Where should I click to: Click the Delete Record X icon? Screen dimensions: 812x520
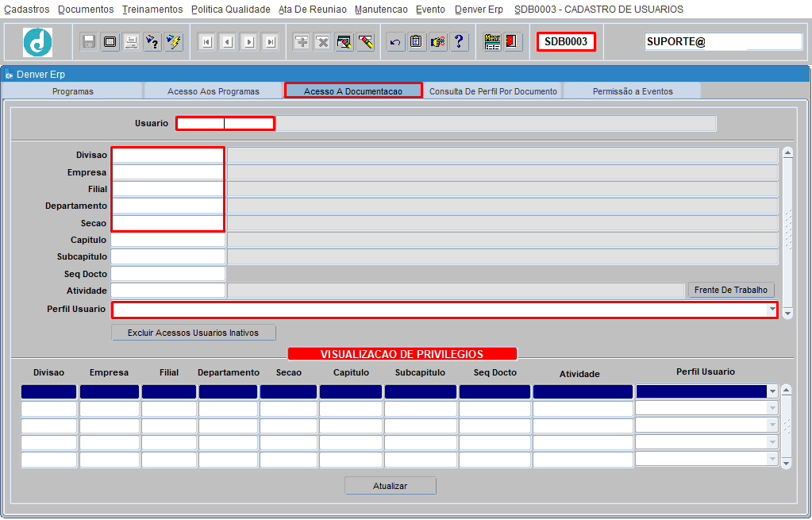(x=322, y=41)
